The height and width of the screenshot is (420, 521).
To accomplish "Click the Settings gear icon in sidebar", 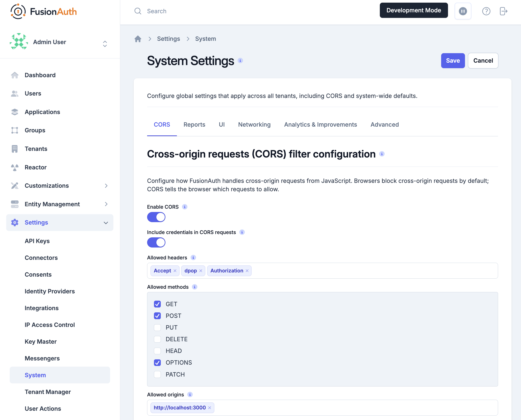I will (15, 222).
